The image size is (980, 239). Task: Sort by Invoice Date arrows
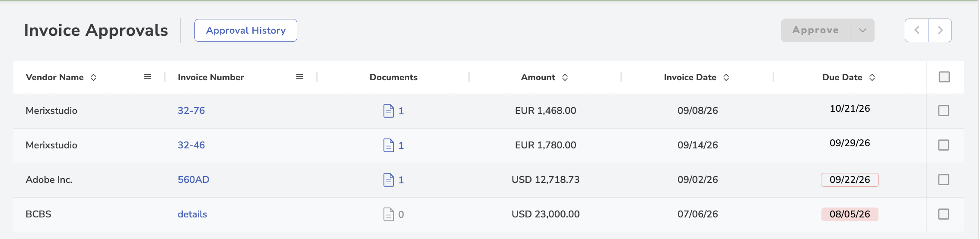tap(726, 77)
